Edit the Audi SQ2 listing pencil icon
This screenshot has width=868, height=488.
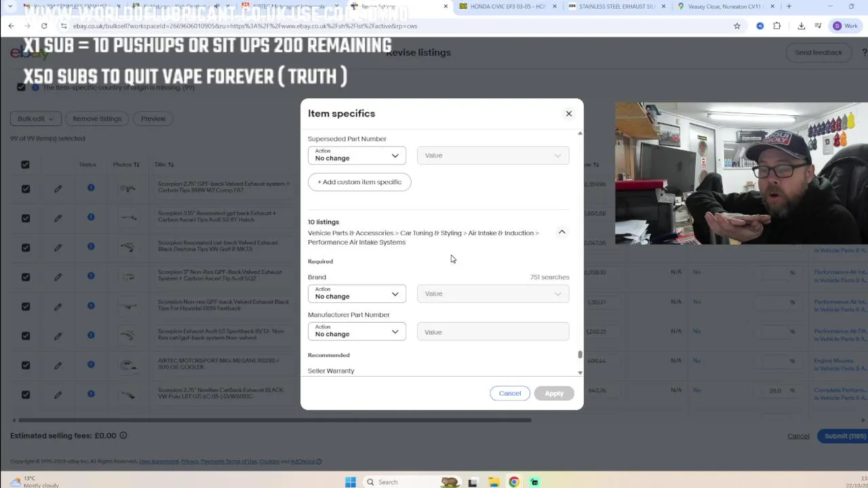58,277
